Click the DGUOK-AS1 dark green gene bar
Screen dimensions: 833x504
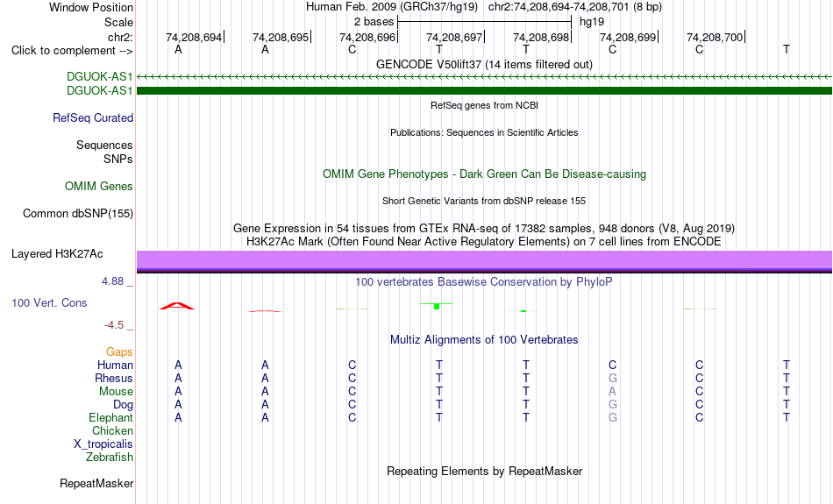(484, 91)
